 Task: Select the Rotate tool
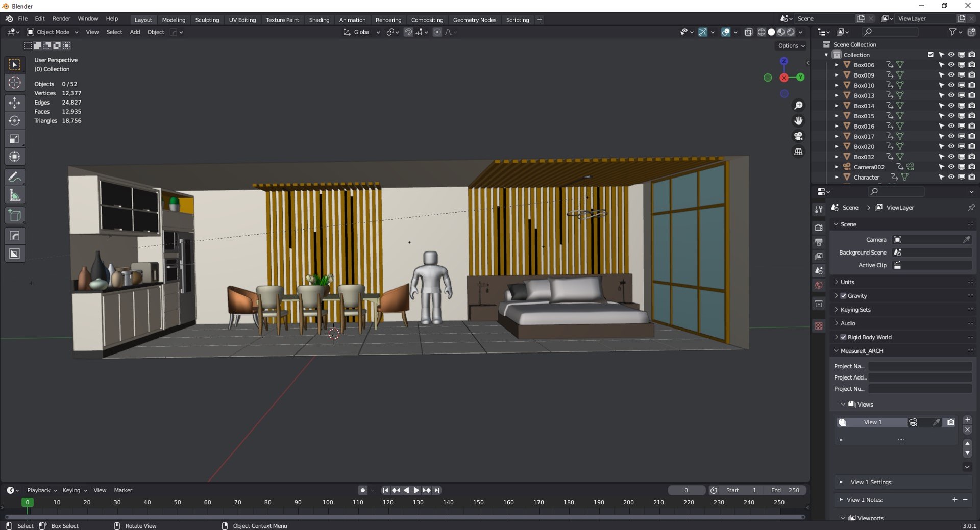pos(15,121)
